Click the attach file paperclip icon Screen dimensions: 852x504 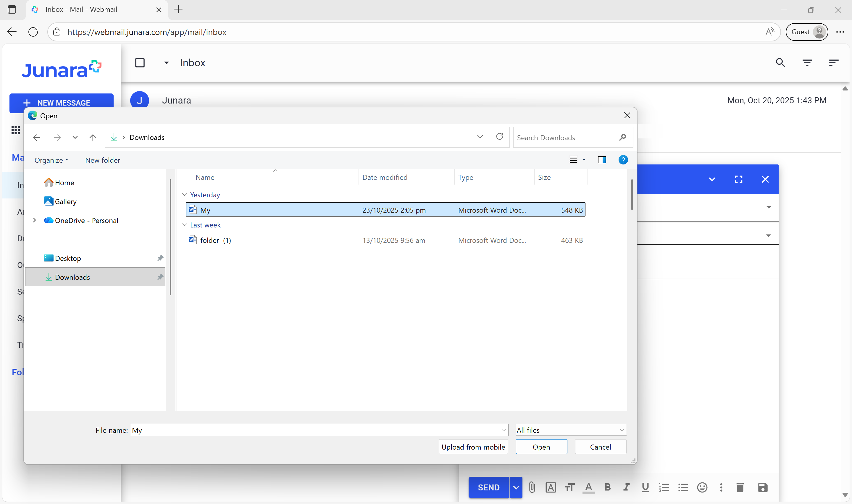point(532,487)
